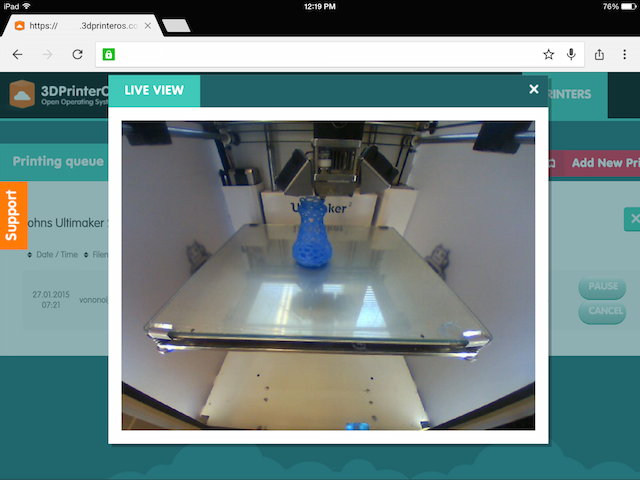Screen dimensions: 640x480
Task: Sort queue by Date / Time
Action: 53,255
